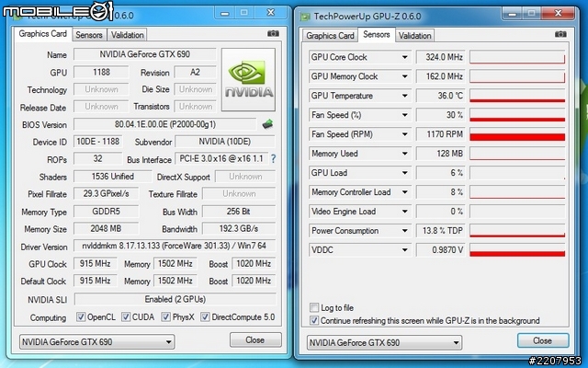Click the camera screenshot icon in the Sensors window
The height and width of the screenshot is (368, 588).
tap(560, 34)
